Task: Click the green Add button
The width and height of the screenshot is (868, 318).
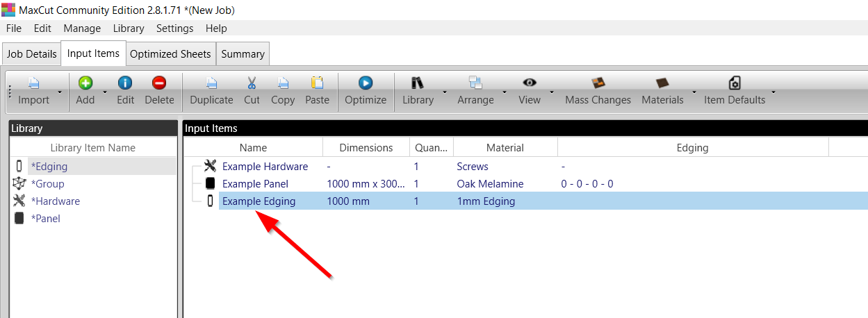Action: [85, 91]
